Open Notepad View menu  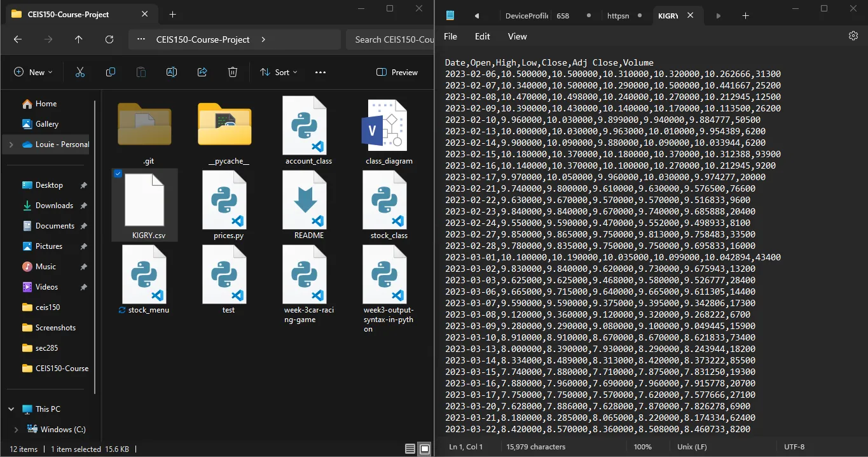517,36
